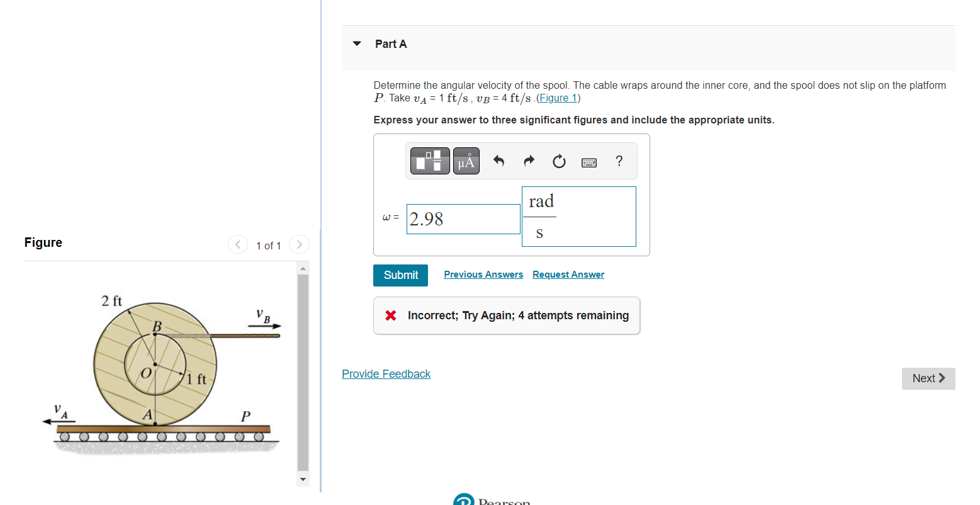Select the Reset answer icon
The width and height of the screenshot is (980, 505).
pyautogui.click(x=558, y=161)
